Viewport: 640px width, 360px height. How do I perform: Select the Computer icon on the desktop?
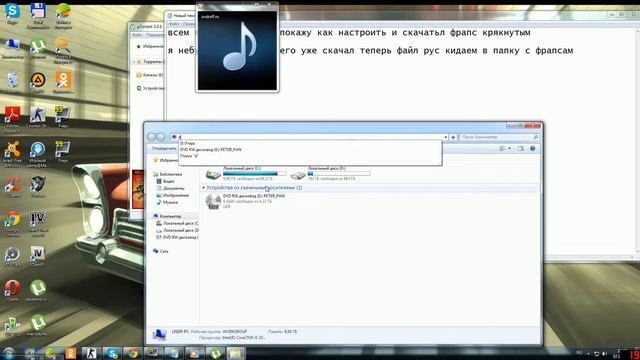[x=12, y=46]
